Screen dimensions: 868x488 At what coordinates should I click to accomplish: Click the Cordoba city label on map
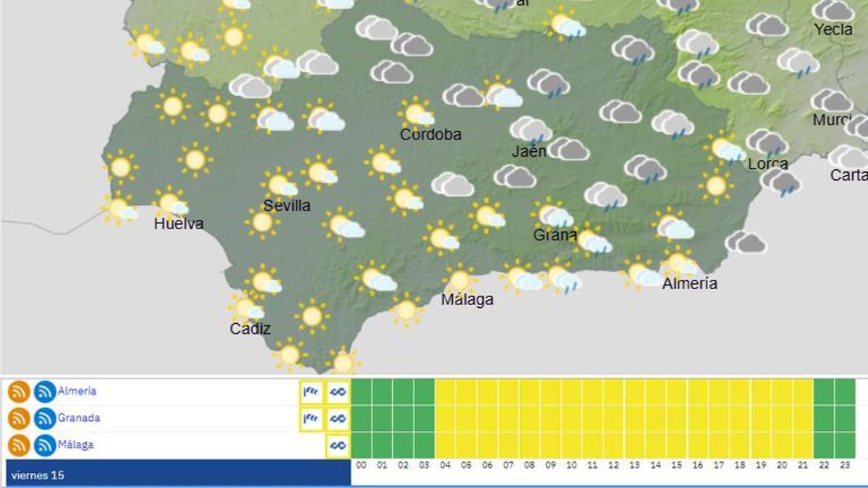[x=430, y=134]
